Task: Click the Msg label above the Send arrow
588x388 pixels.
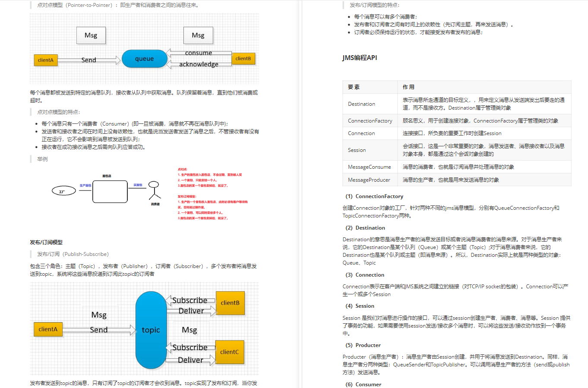Action: tap(91, 35)
